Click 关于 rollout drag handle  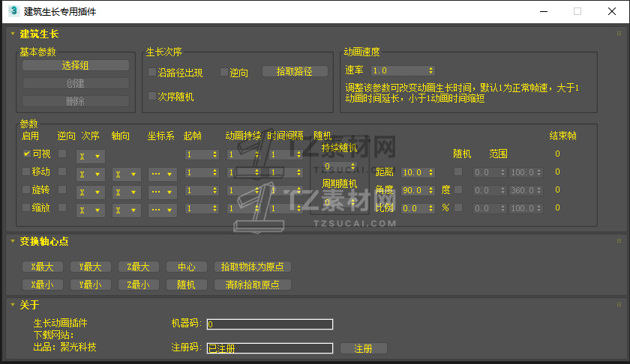619,305
